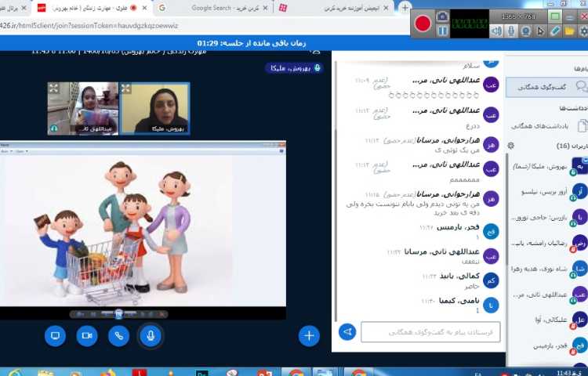588x376 pixels.
Task: Click the public chat message input field
Action: 430,332
